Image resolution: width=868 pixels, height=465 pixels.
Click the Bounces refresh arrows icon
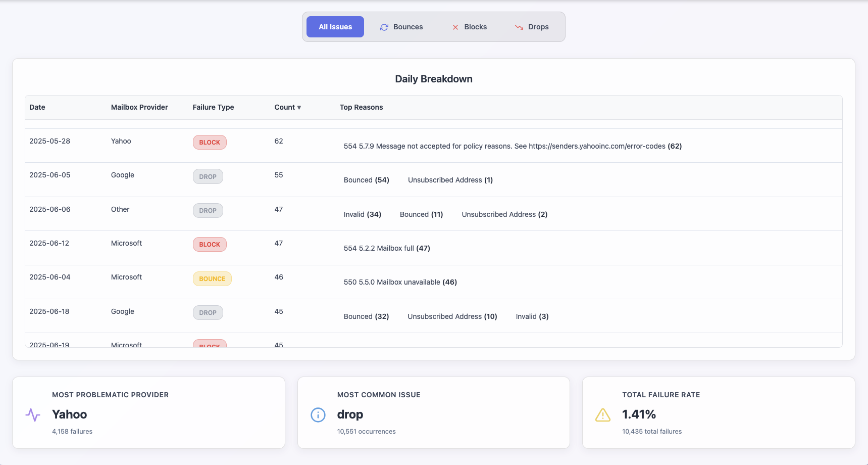(384, 27)
